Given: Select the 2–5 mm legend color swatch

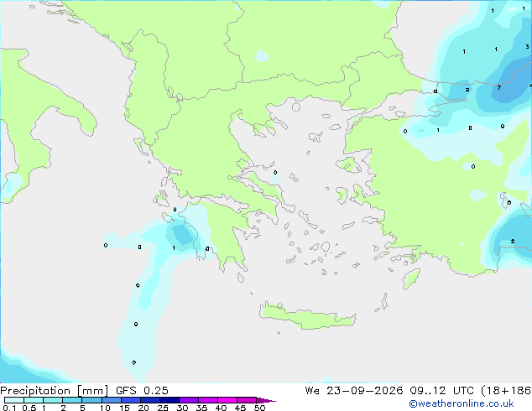Looking at the screenshot, I should click(72, 400).
